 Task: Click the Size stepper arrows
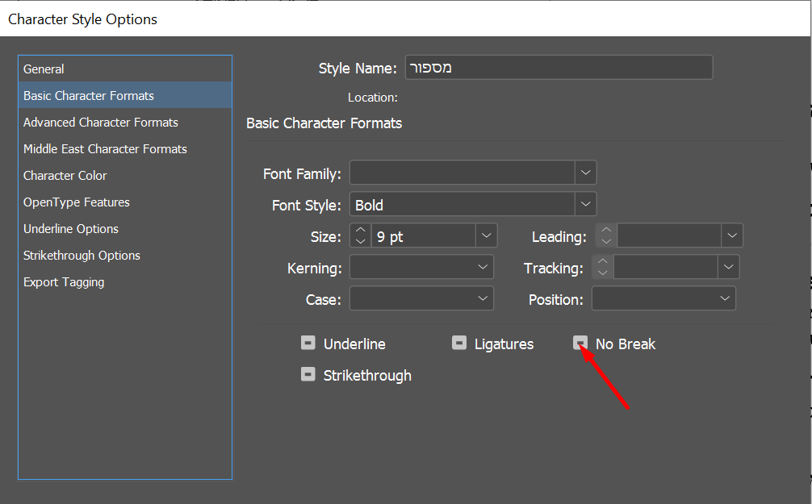[360, 236]
